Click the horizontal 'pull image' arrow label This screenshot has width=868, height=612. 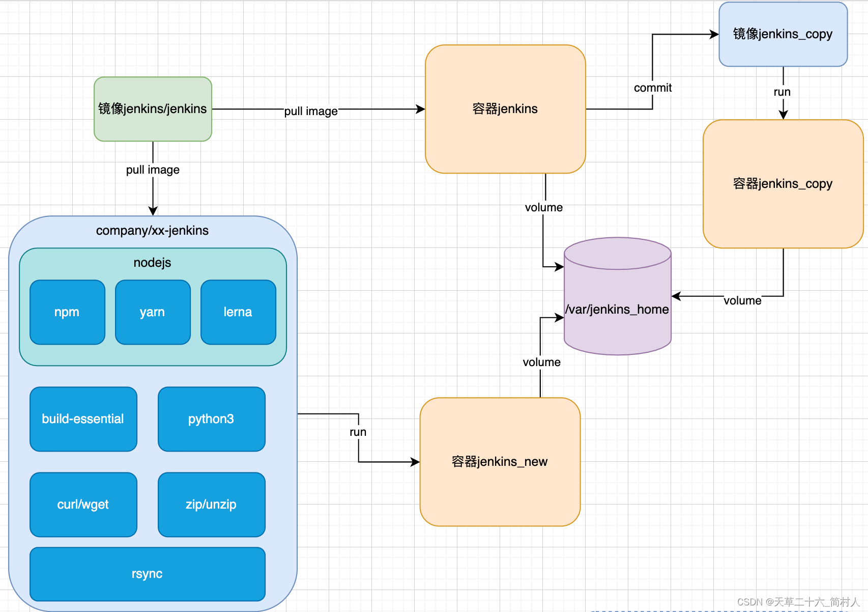(x=311, y=111)
